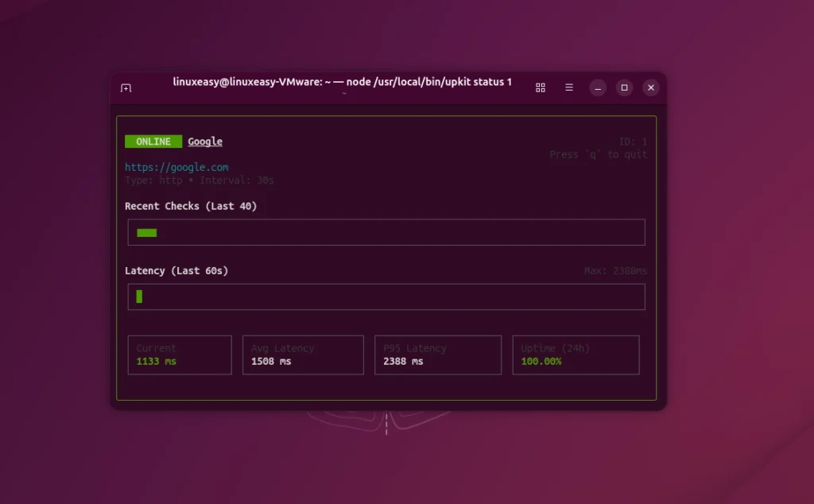Select the P95 Latency stat card
The height and width of the screenshot is (504, 814).
point(437,355)
